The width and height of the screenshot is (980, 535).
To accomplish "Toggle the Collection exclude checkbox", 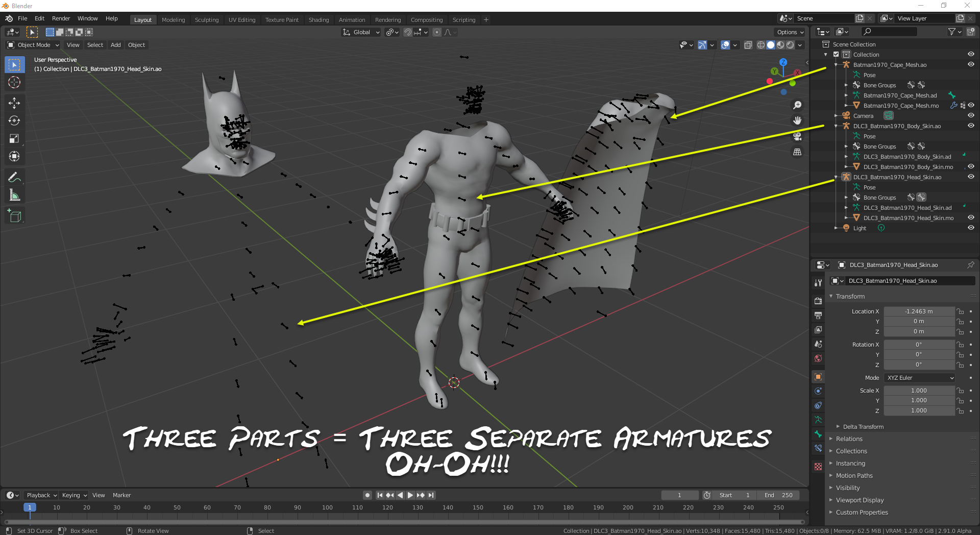I will point(836,55).
